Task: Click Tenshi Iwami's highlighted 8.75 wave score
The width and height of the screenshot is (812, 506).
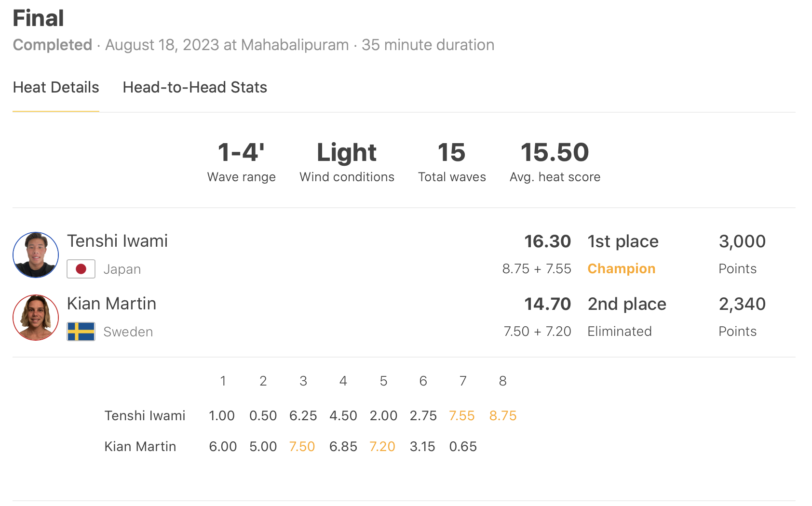Action: (502, 415)
